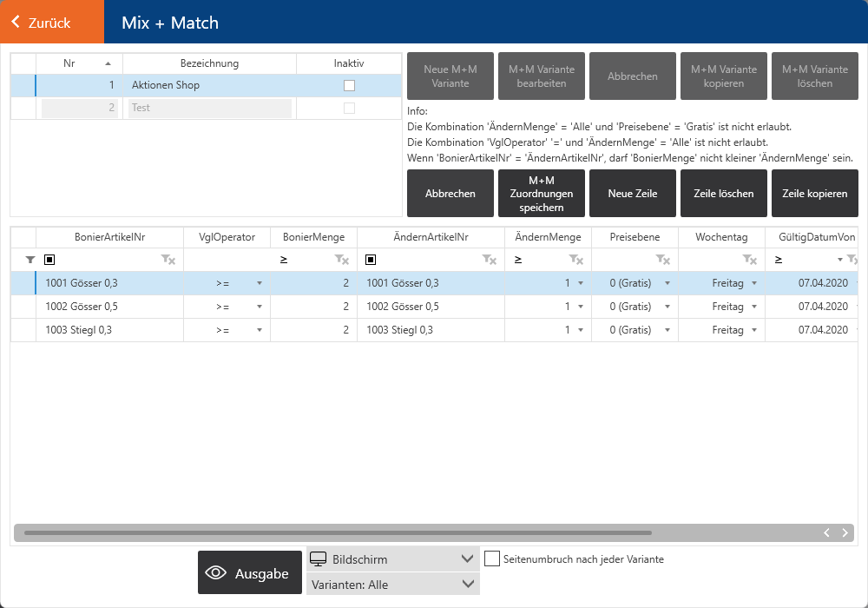Clear the Preisebene column filter
This screenshot has width=868, height=608.
point(663,260)
